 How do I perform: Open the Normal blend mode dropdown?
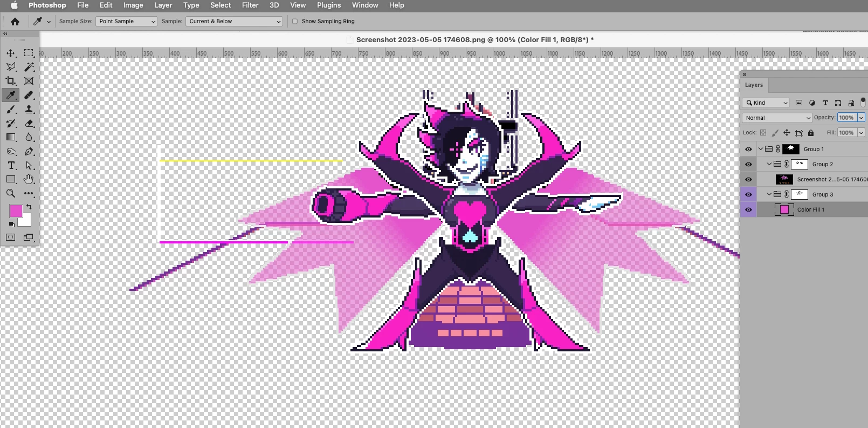tap(777, 118)
